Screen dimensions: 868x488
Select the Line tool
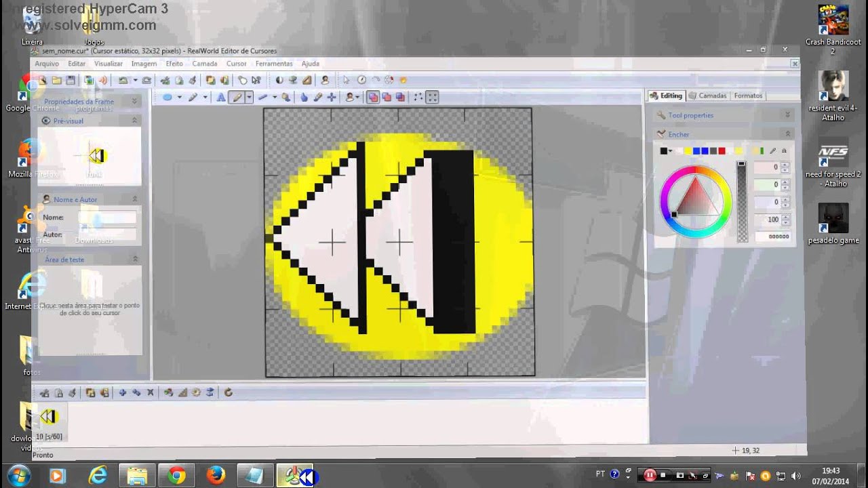(x=262, y=97)
